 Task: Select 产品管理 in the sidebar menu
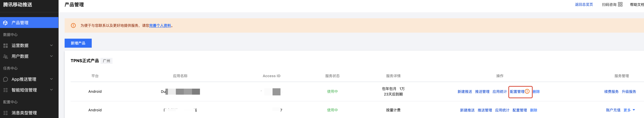tap(29, 23)
